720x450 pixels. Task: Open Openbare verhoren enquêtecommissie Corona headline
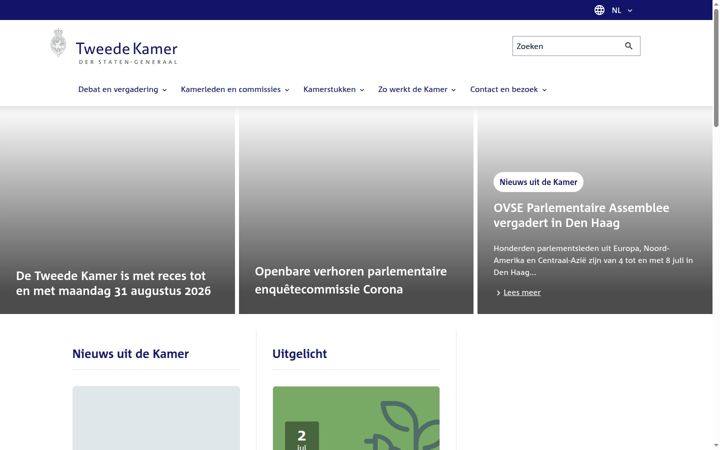point(351,280)
